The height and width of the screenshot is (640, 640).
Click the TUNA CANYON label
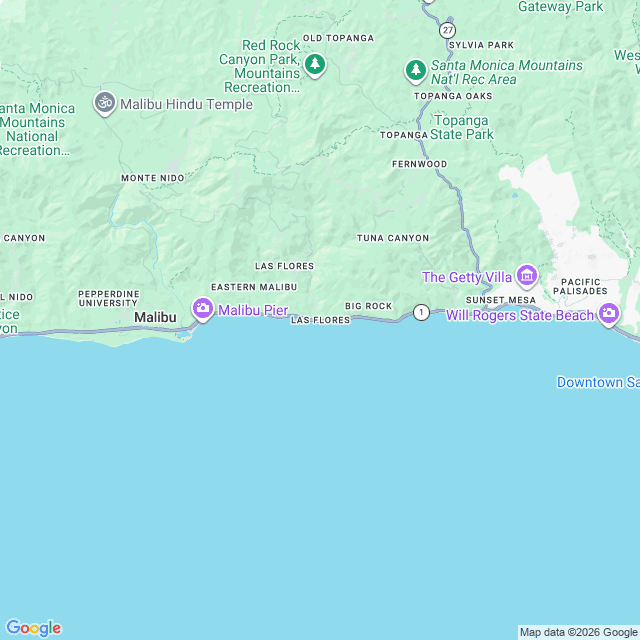pyautogui.click(x=393, y=238)
